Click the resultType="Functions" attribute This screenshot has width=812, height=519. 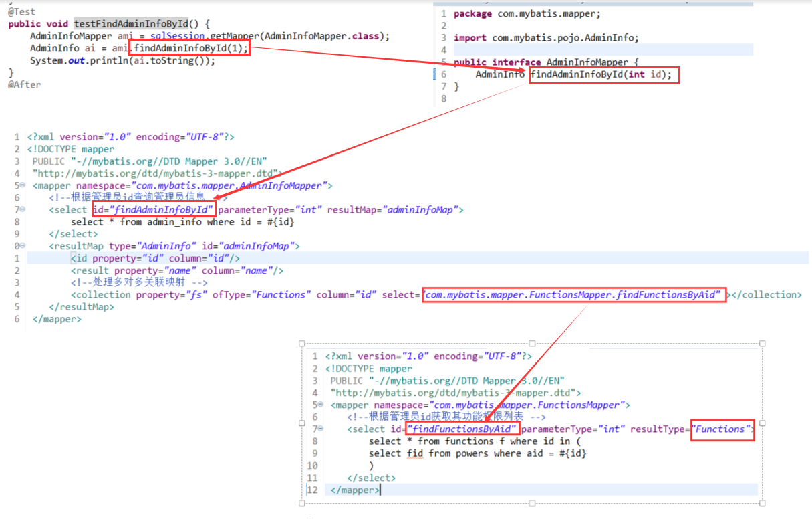point(692,429)
